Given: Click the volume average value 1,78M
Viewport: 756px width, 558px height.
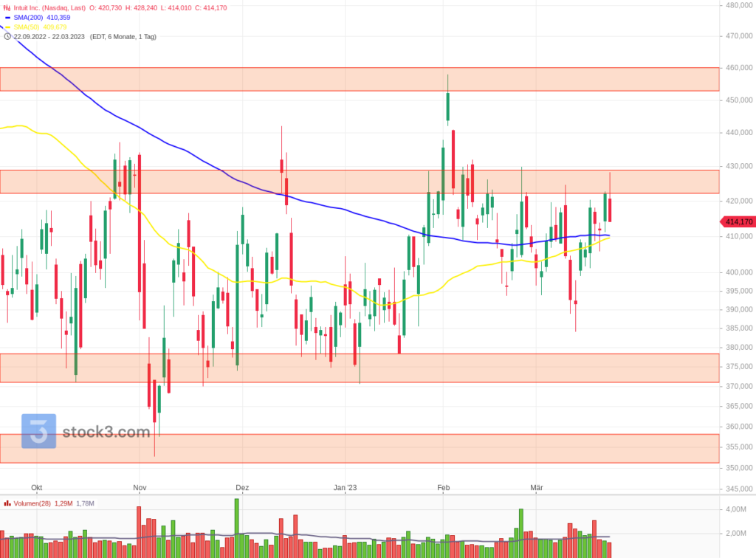Looking at the screenshot, I should pos(86,503).
